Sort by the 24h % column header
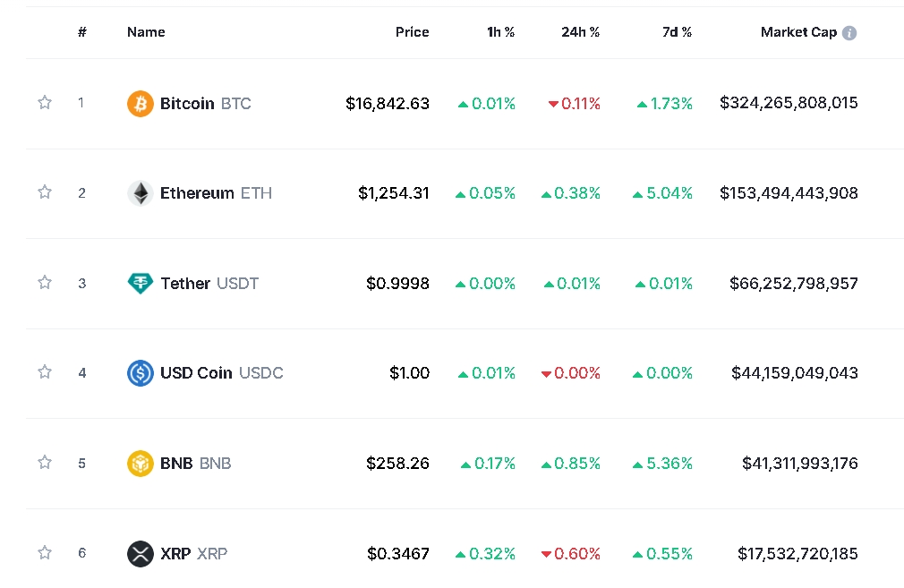Screen dimensions: 904x588 click(581, 32)
